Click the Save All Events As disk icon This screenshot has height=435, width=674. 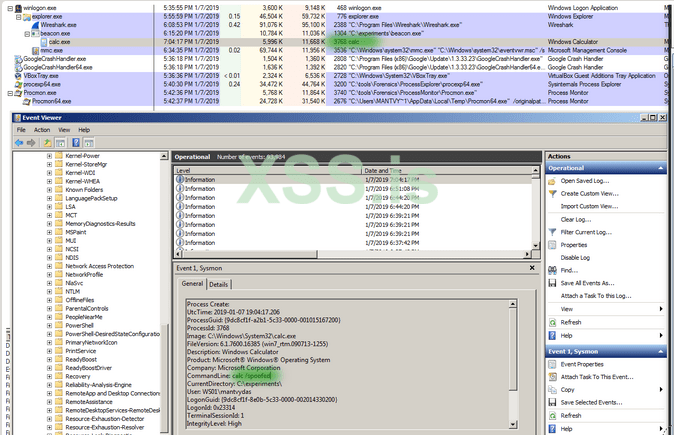coord(552,283)
